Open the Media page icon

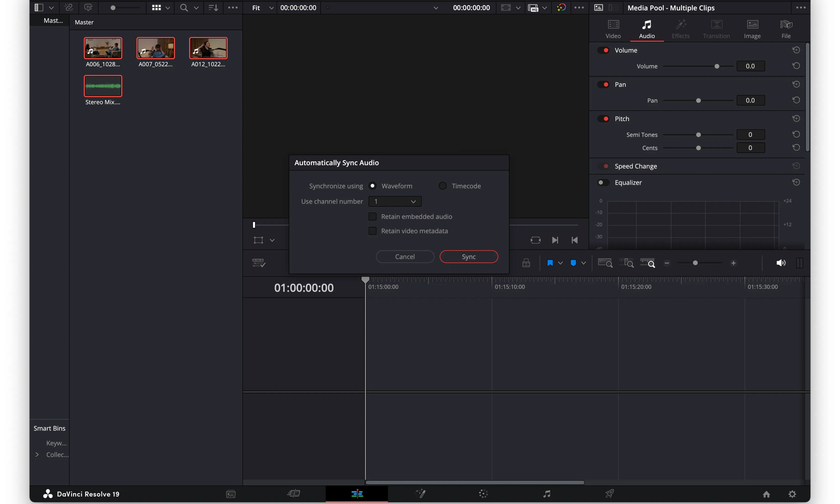click(231, 494)
